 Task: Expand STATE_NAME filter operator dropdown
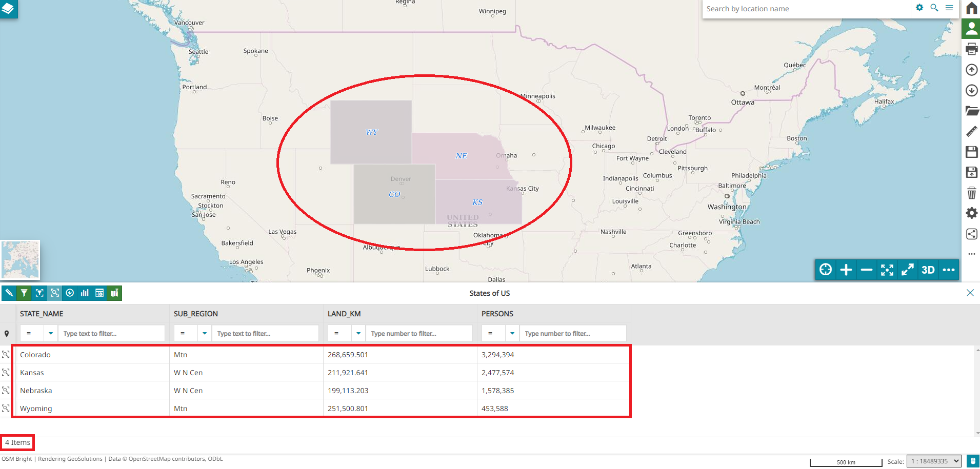(x=51, y=334)
